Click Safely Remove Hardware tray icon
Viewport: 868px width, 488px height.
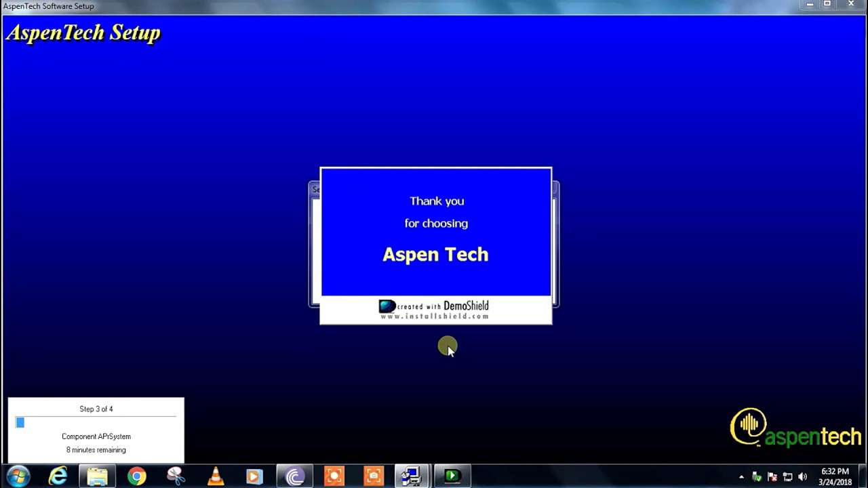click(x=757, y=477)
